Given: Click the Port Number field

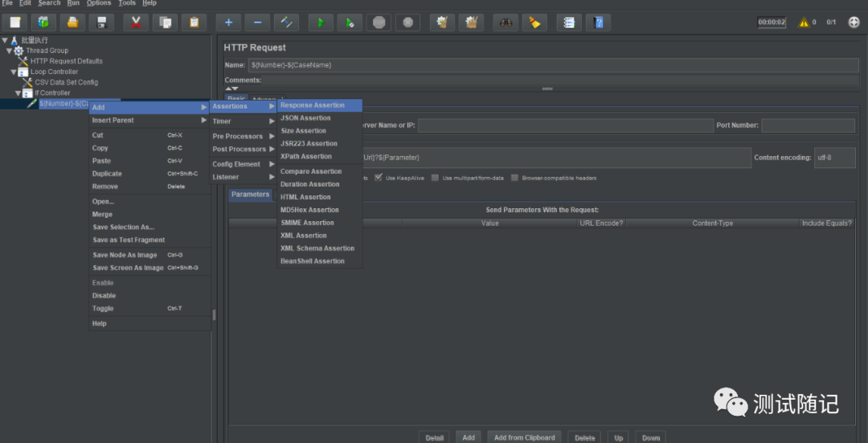Looking at the screenshot, I should 809,125.
